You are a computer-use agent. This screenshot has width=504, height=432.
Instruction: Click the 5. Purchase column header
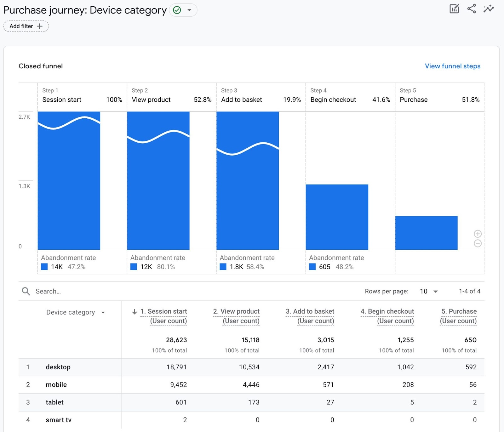tap(459, 311)
